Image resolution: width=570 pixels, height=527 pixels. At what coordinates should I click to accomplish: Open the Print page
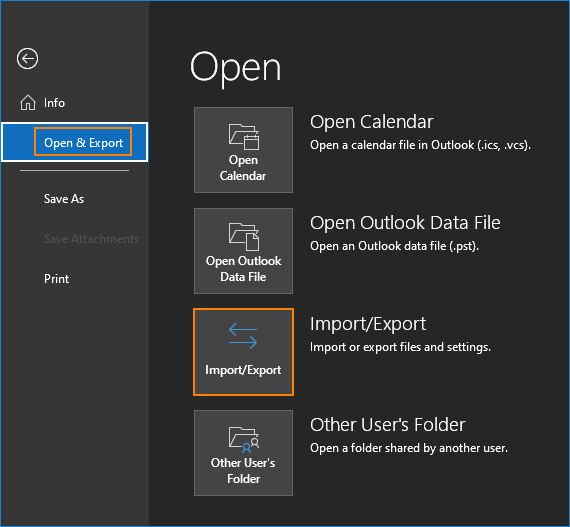click(56, 279)
